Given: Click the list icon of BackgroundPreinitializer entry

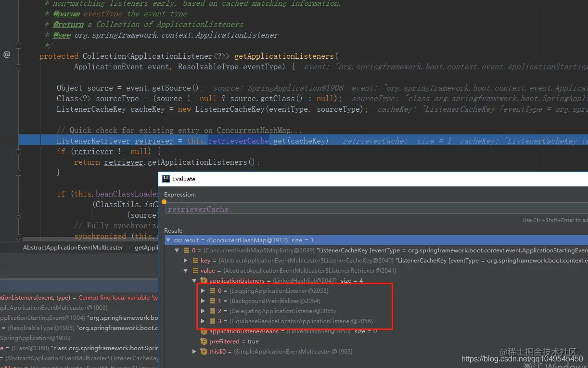Looking at the screenshot, I should (213, 301).
